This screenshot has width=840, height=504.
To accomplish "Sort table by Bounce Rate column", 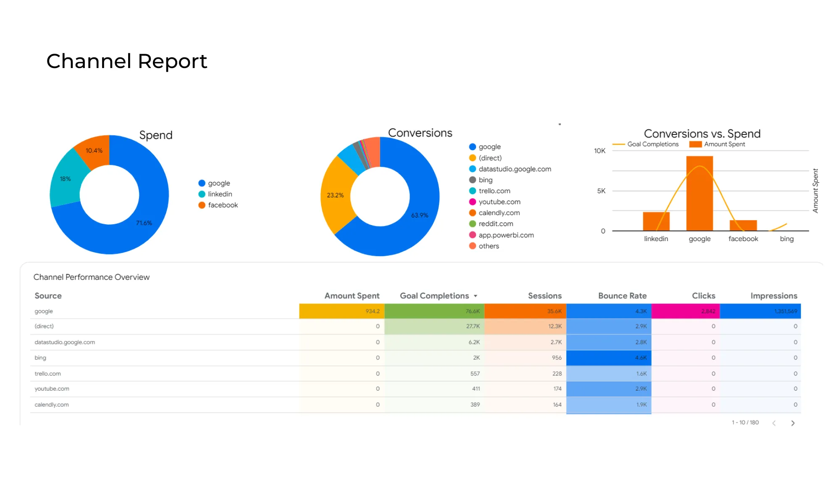I will 622,296.
